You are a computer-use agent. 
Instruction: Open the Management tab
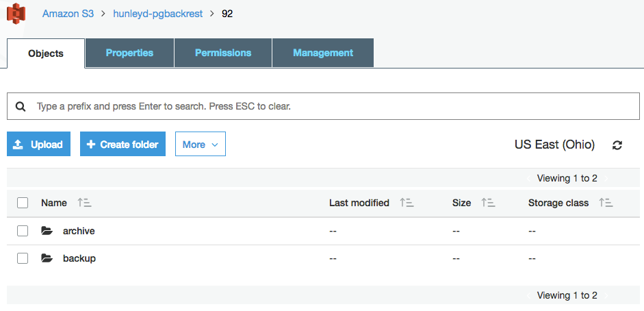(x=323, y=53)
